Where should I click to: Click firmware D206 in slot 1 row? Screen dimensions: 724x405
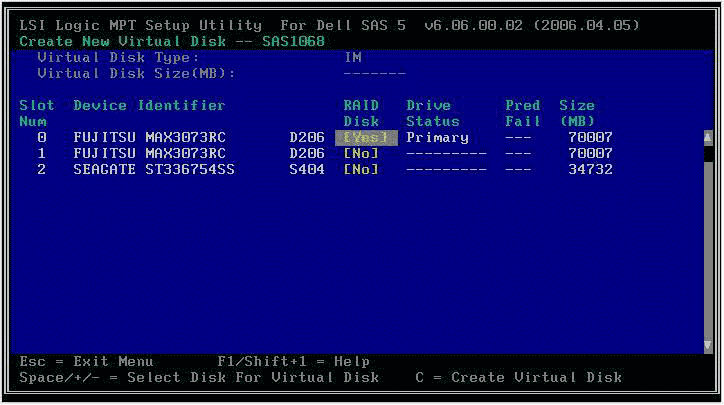[x=307, y=153]
